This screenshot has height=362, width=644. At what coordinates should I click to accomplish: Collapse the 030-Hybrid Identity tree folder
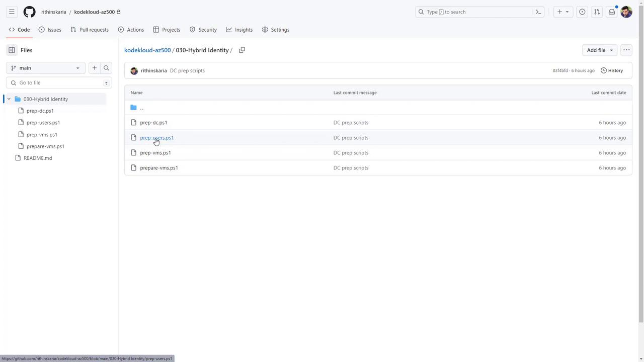pos(9,99)
